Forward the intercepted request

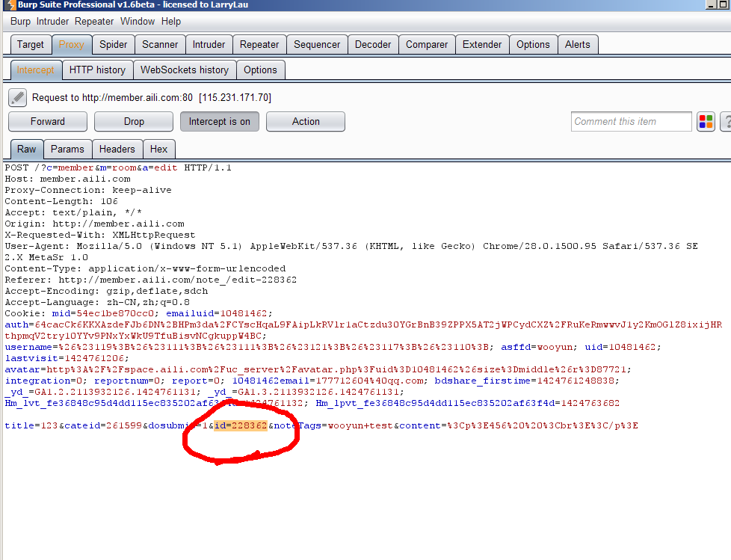[x=48, y=122]
